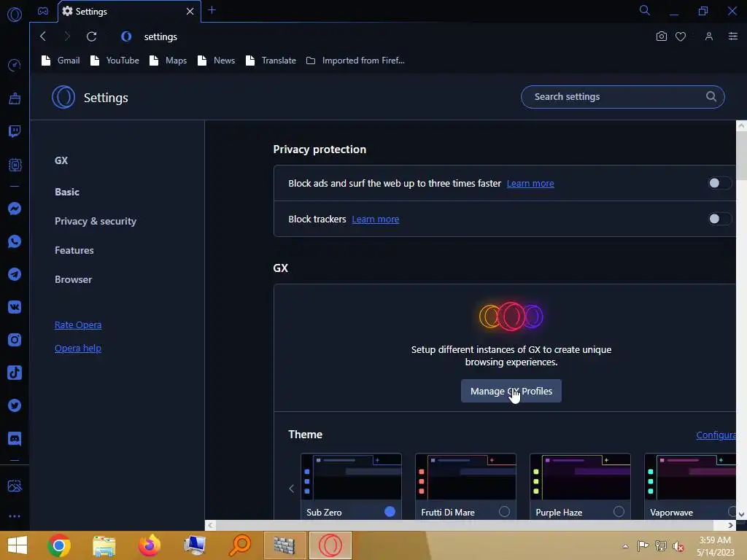
Task: Open VK in the sidebar
Action: coord(15,307)
